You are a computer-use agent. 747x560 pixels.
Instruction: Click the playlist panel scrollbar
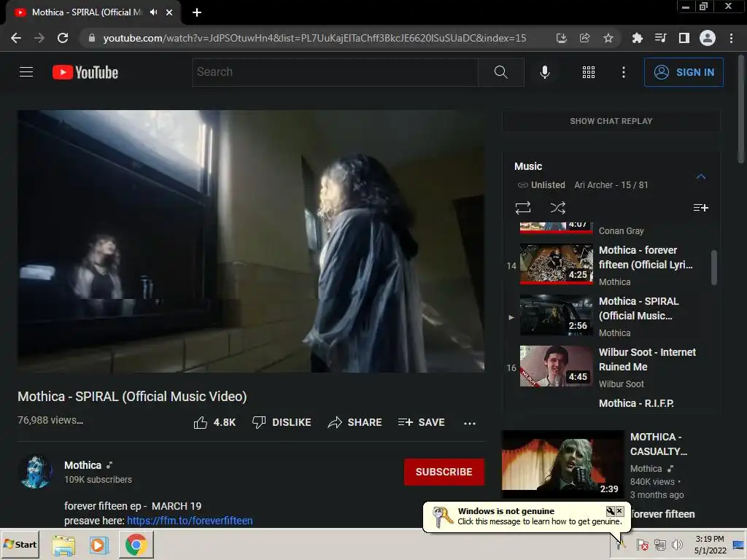pos(713,267)
